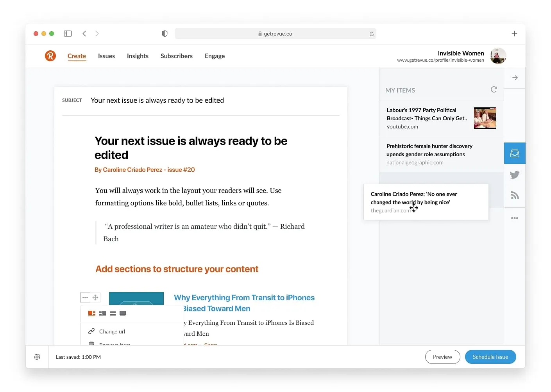Click the Invisible Women profile name

[x=461, y=53]
